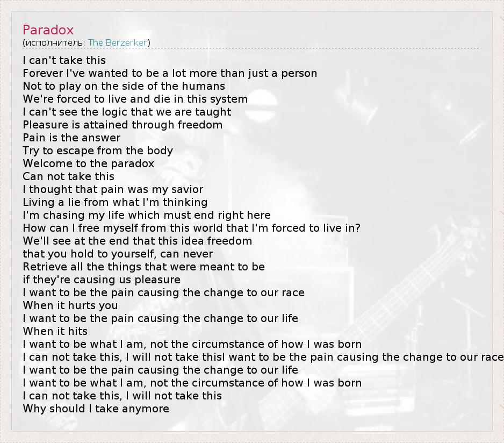Click line 'I thought that pain was my savior'
The image size is (504, 443).
[113, 189]
